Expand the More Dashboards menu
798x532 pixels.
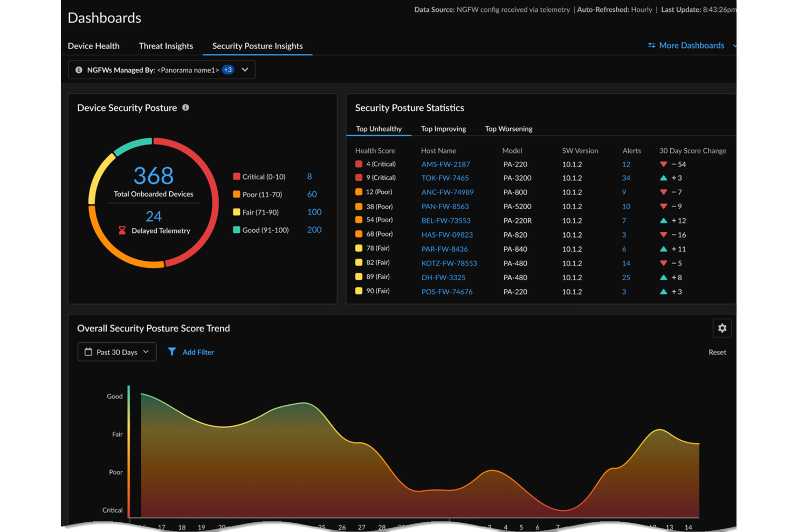pos(735,45)
